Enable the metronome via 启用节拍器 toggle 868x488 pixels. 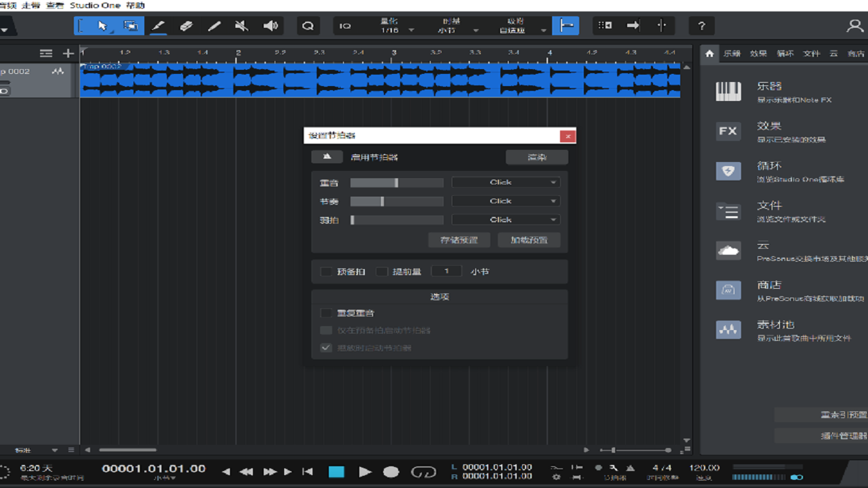tap(327, 157)
